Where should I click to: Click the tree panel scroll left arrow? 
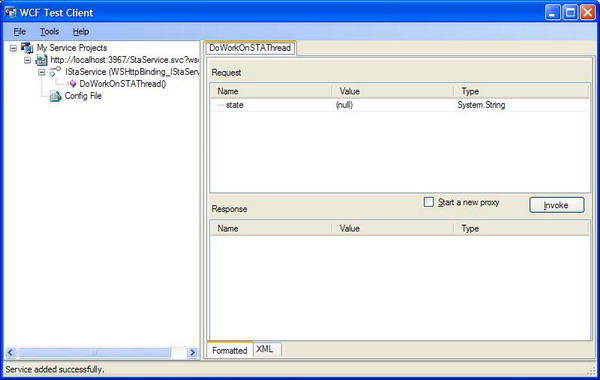[x=10, y=352]
